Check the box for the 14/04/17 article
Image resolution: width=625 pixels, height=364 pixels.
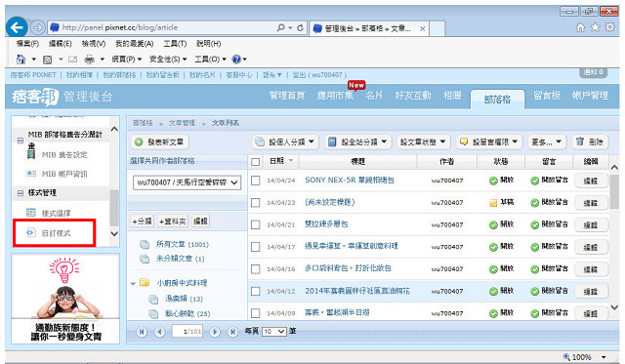pos(256,247)
